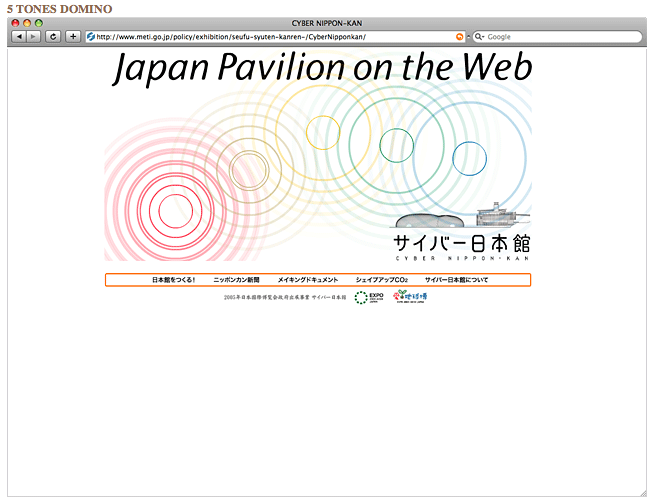The width and height of the screenshot is (658, 504).
Task: Click the yellow minimize window button
Action: pos(27,23)
